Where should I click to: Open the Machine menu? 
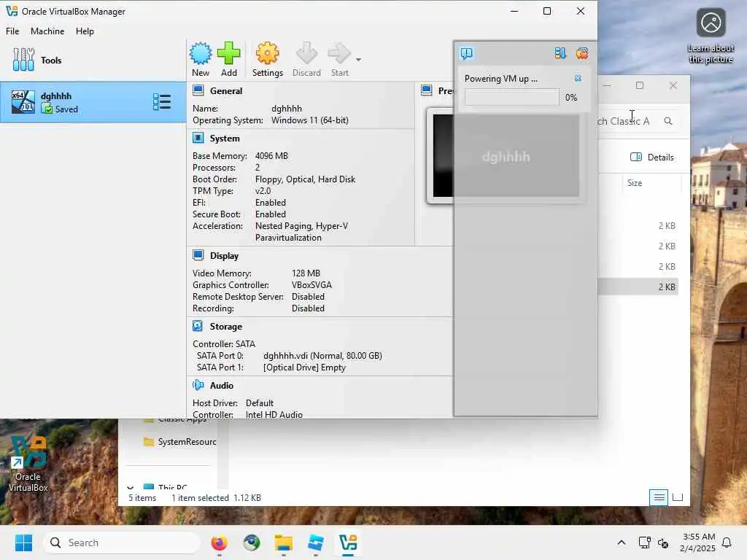[x=47, y=31]
